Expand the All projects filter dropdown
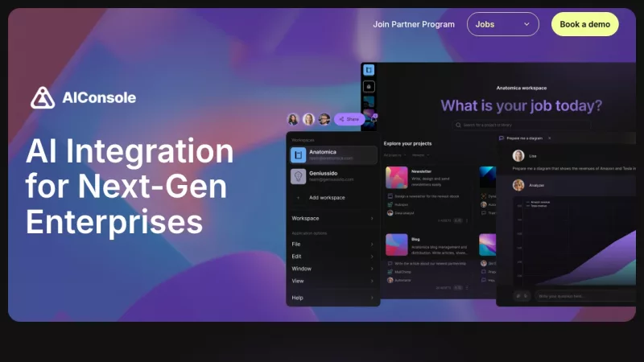The image size is (644, 362). click(x=394, y=154)
